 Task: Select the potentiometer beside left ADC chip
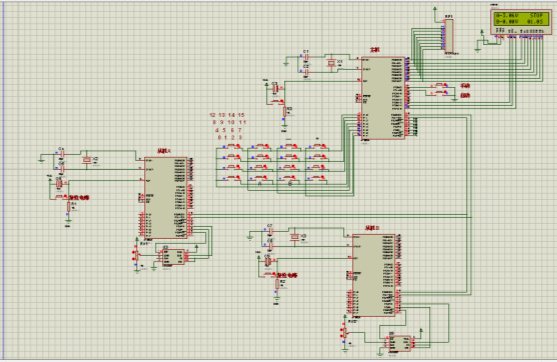pyautogui.click(x=136, y=255)
